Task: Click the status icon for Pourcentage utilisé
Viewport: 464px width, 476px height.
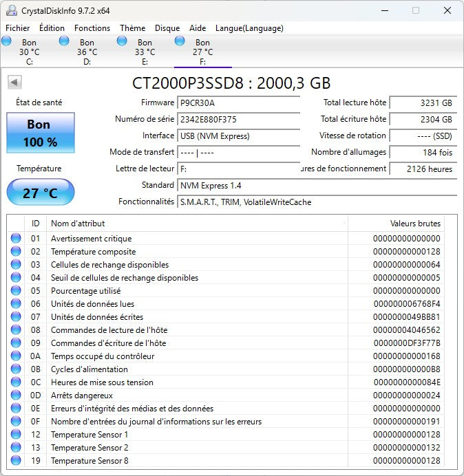Action: (x=16, y=290)
